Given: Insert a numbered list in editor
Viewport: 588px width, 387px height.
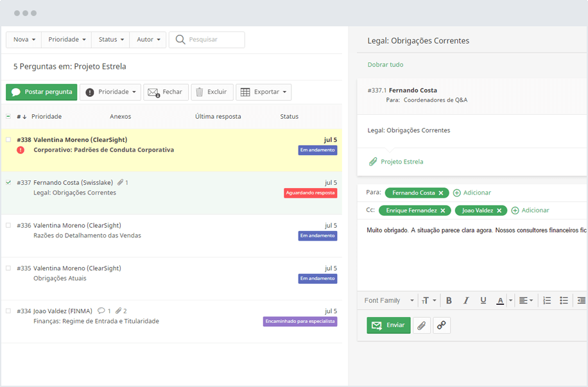Looking at the screenshot, I should click(x=547, y=300).
